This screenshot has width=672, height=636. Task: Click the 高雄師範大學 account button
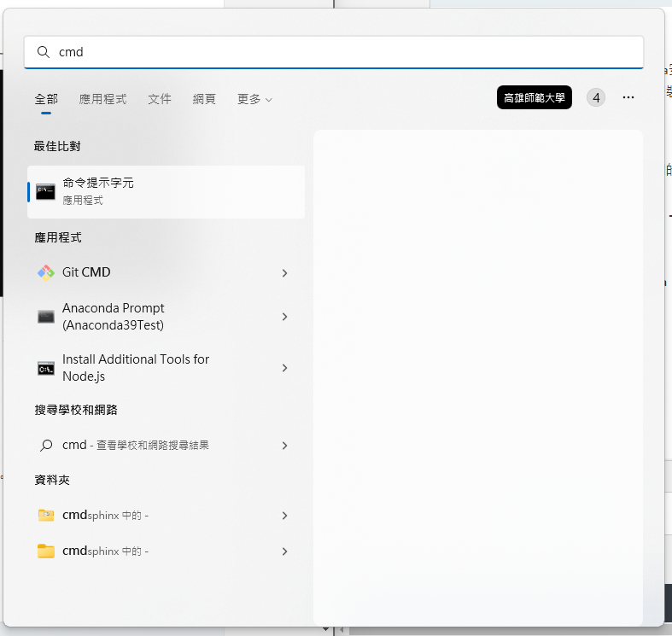click(535, 97)
